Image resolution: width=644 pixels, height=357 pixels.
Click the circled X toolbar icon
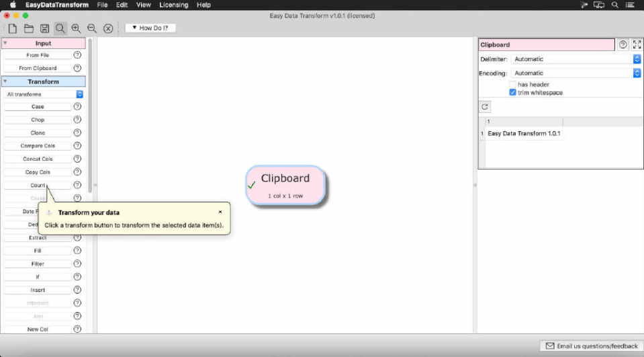point(108,28)
